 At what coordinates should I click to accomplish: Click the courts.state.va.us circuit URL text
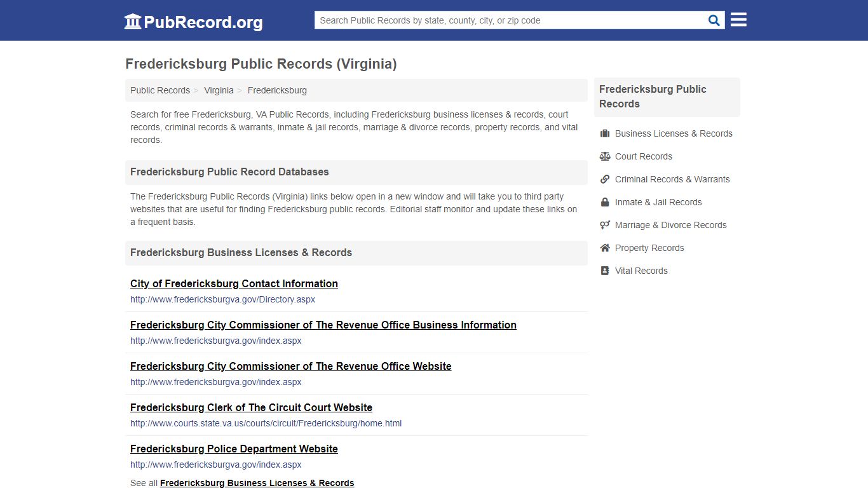click(266, 423)
